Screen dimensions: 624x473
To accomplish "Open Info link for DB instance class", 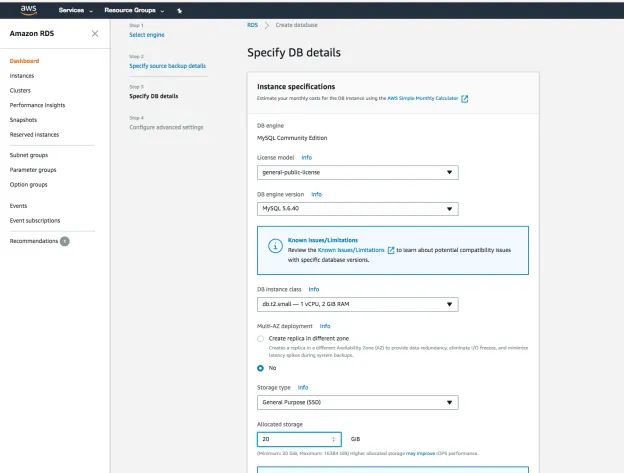I will click(x=314, y=289).
